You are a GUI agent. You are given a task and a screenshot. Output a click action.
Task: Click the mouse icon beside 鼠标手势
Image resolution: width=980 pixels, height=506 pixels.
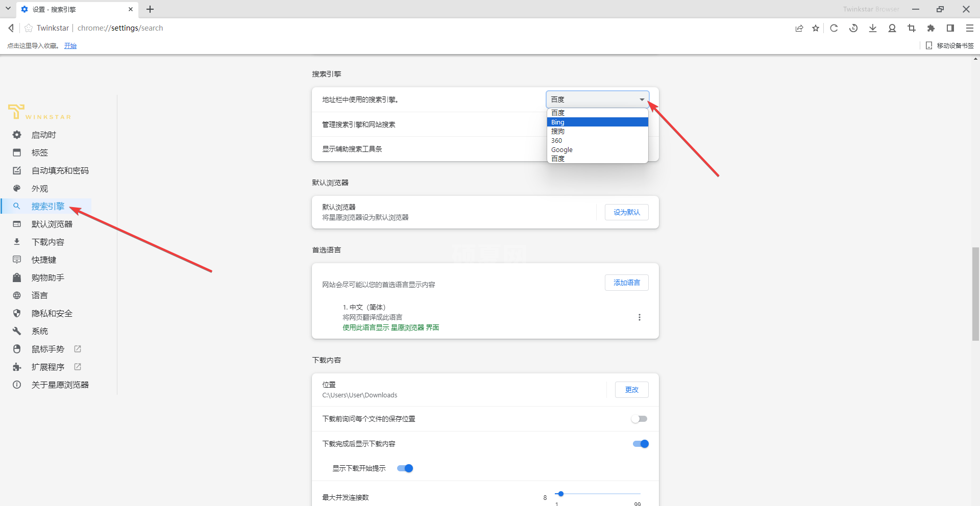[17, 349]
